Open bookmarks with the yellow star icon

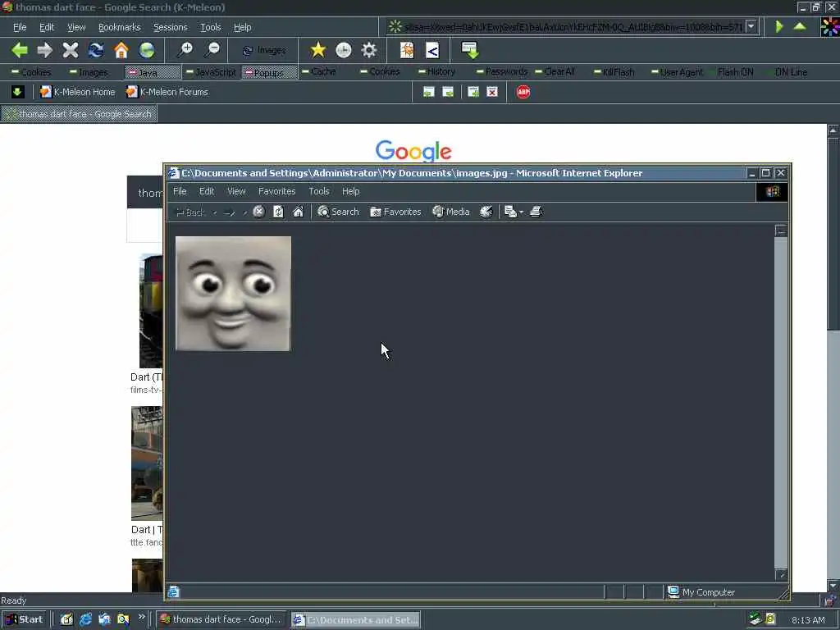click(318, 50)
